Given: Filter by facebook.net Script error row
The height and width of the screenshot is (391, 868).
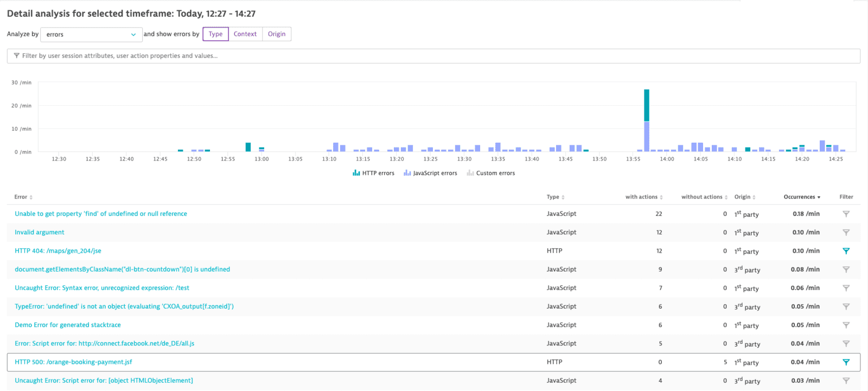Looking at the screenshot, I should tap(846, 344).
